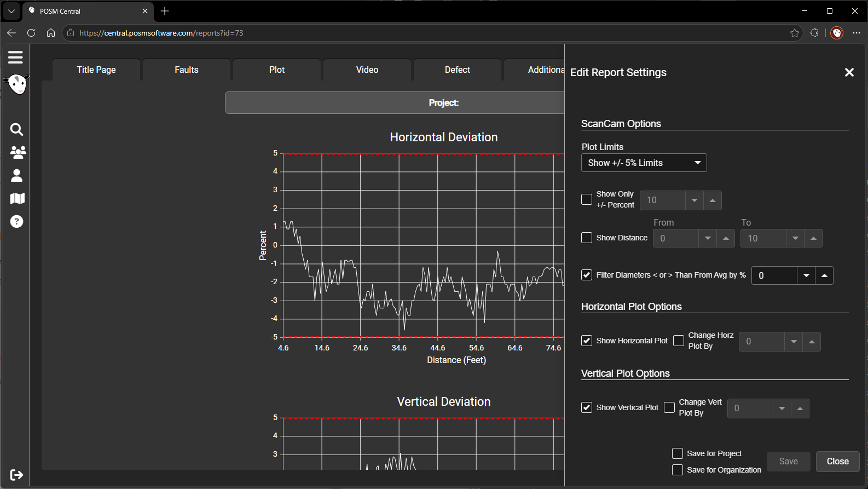
Task: Click the Save button
Action: coord(789,462)
